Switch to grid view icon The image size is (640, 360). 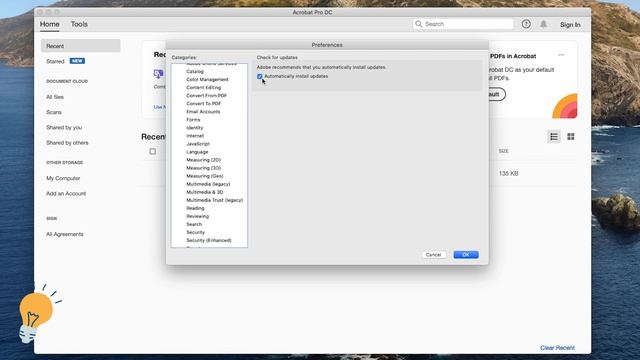coord(571,137)
